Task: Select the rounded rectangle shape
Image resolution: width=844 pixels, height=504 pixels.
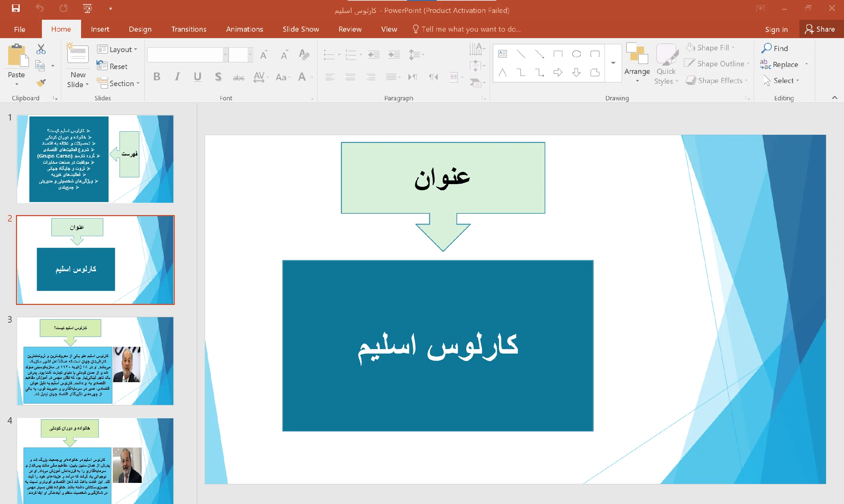Action: click(x=595, y=54)
